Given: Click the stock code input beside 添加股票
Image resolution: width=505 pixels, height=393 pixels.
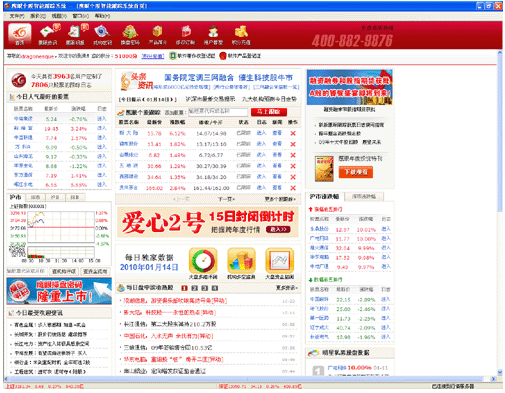Looking at the screenshot, I should click(218, 112).
